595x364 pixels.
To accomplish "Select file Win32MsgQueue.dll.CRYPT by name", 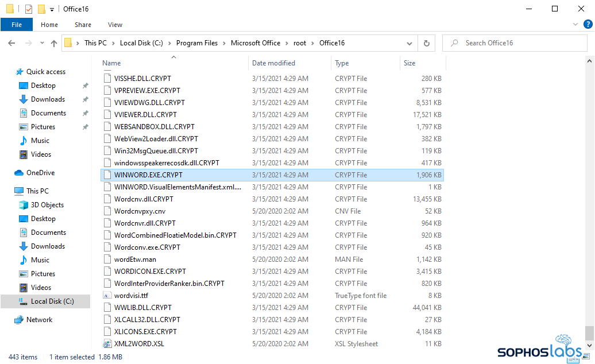I will (156, 151).
